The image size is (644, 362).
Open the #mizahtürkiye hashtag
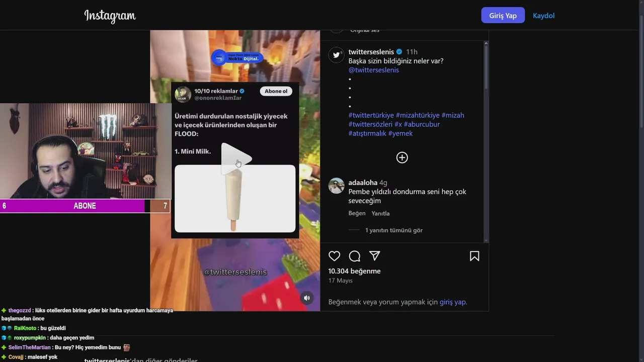click(418, 115)
